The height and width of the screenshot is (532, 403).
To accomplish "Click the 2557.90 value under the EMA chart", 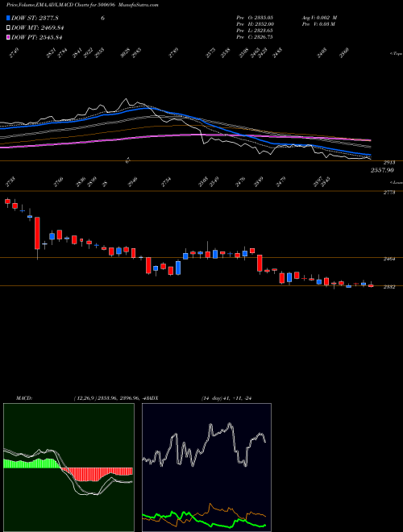I will pyautogui.click(x=382, y=170).
